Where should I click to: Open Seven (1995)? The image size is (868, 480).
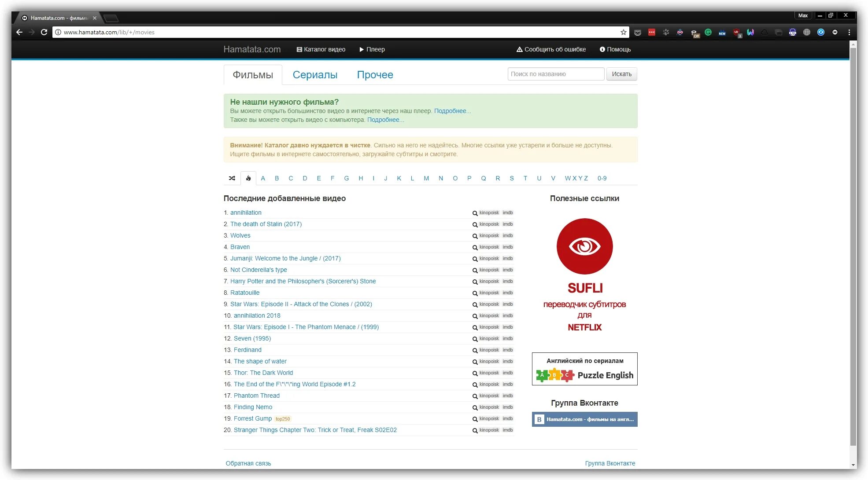(x=252, y=338)
